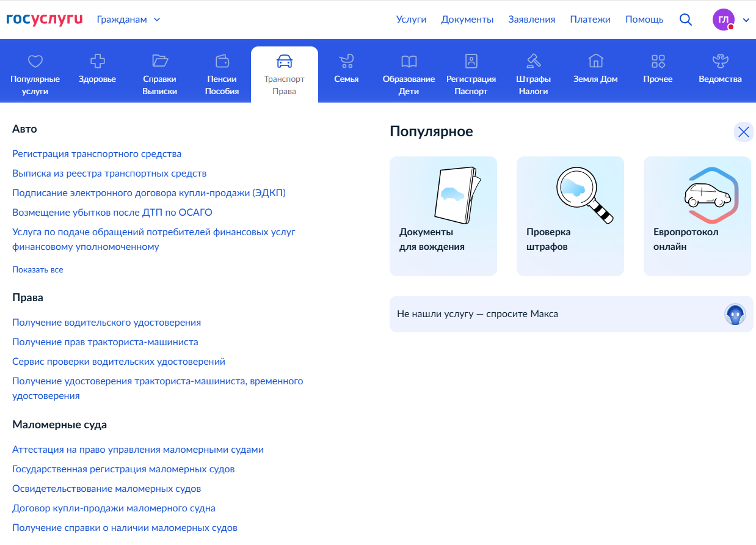Screen dimensions: 756x545
Task: Select the Штрафы Налоги gavel icon
Action: coord(533,60)
